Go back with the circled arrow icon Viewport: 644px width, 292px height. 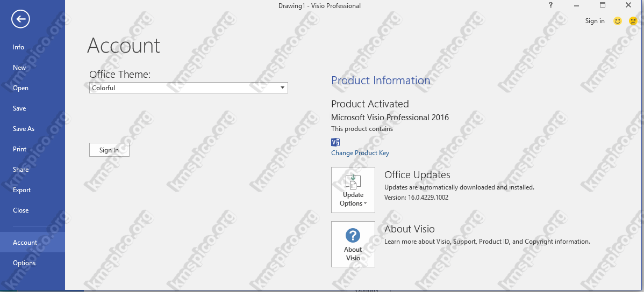click(x=20, y=19)
